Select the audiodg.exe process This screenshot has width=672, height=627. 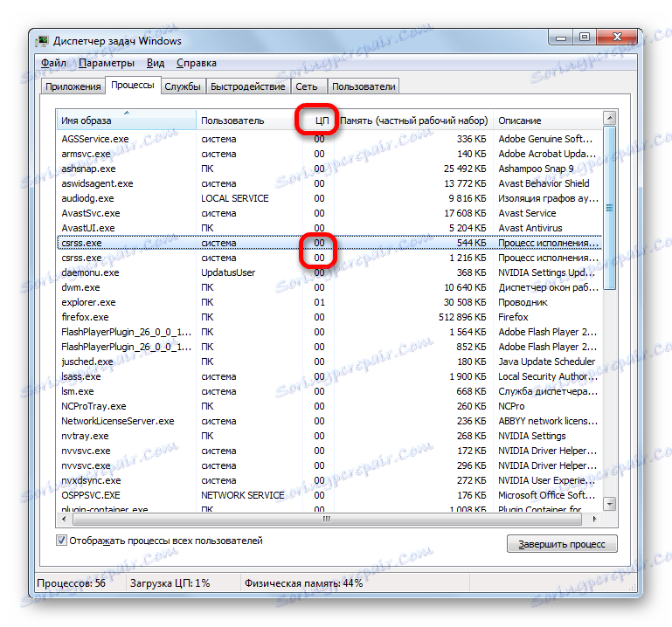pos(329,198)
